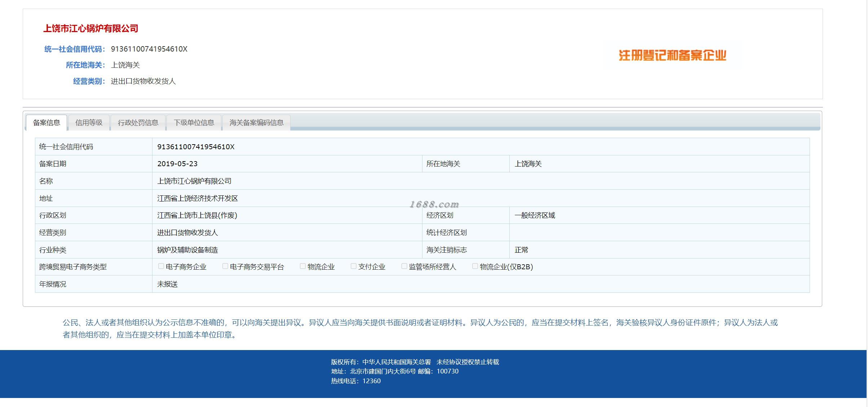
Task: Switch to the 海关备案编码信息 tab
Action: [256, 123]
